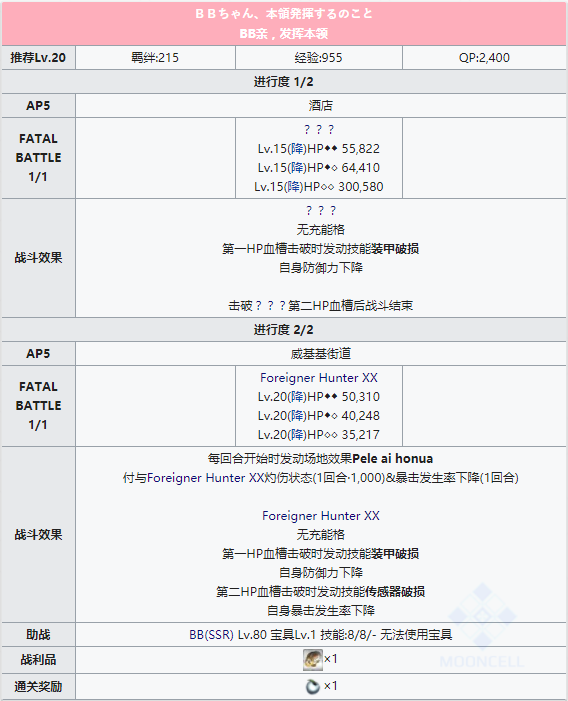The width and height of the screenshot is (568, 701).
Task: Click the 酒店 location cell
Action: tap(320, 106)
